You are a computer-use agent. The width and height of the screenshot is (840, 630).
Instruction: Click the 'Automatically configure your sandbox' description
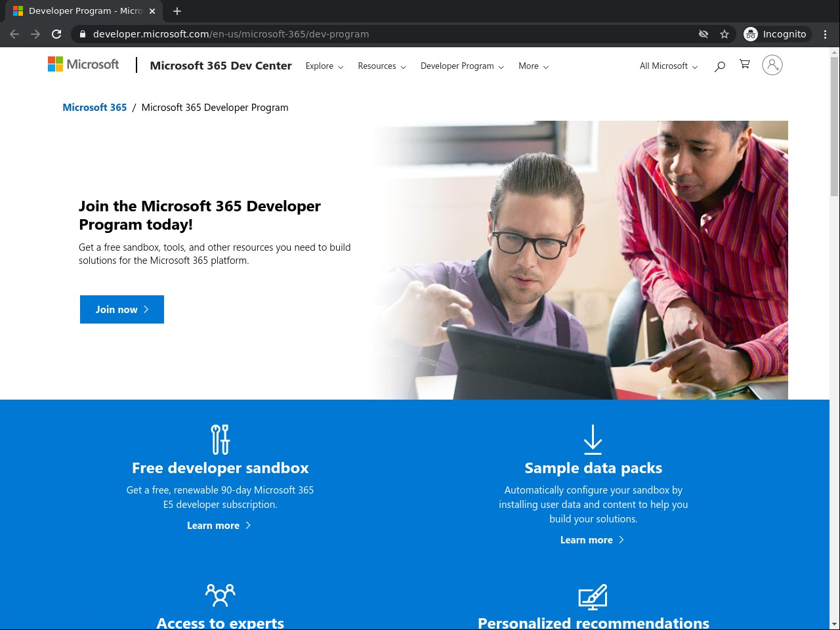click(593, 505)
